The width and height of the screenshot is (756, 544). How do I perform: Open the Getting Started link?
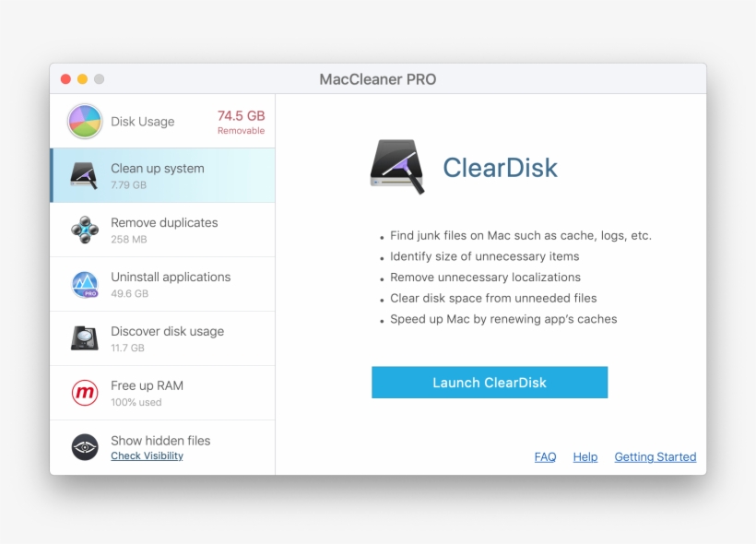(x=656, y=456)
